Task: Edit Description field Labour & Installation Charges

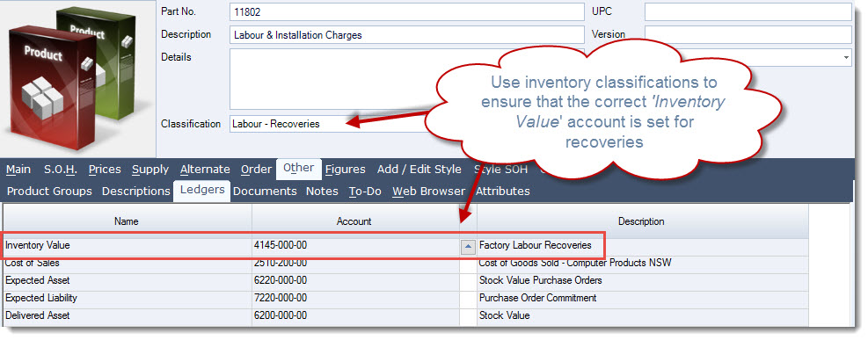Action: (406, 35)
